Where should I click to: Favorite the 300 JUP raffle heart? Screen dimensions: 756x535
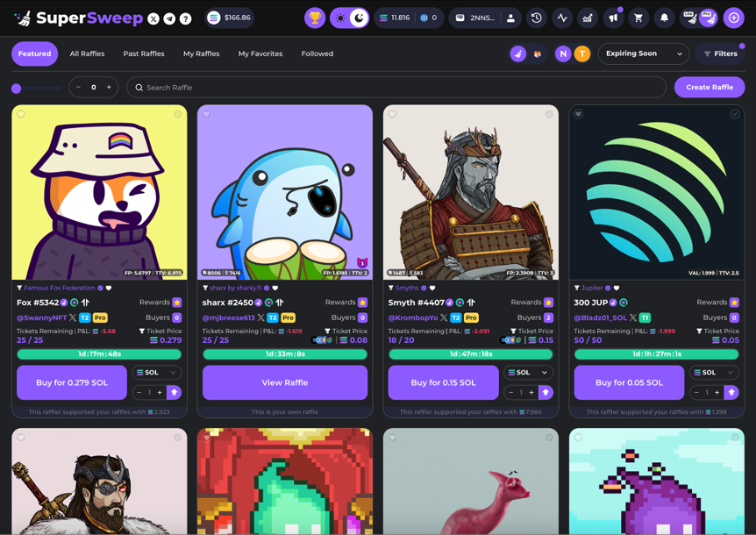pos(578,114)
